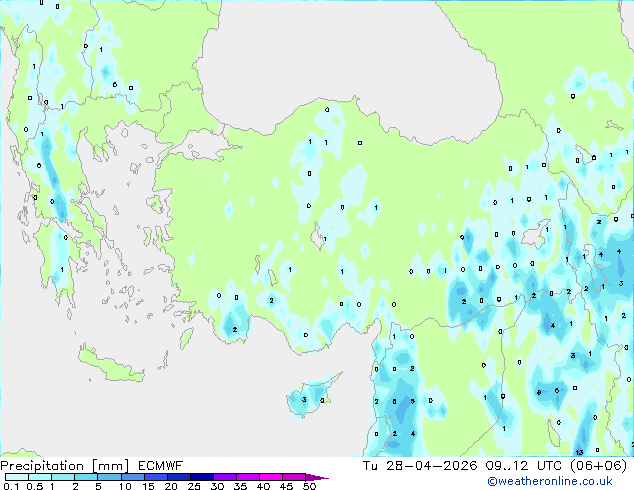Image resolution: width=634 pixels, height=490 pixels.
Task: Click the '20' legend scale label
Action: [171, 486]
